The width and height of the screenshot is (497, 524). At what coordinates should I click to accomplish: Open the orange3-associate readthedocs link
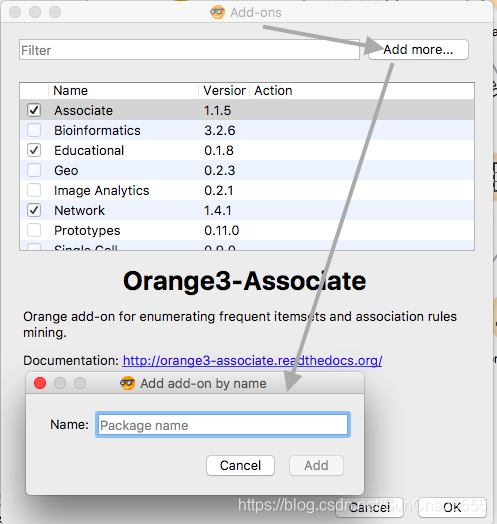252,361
